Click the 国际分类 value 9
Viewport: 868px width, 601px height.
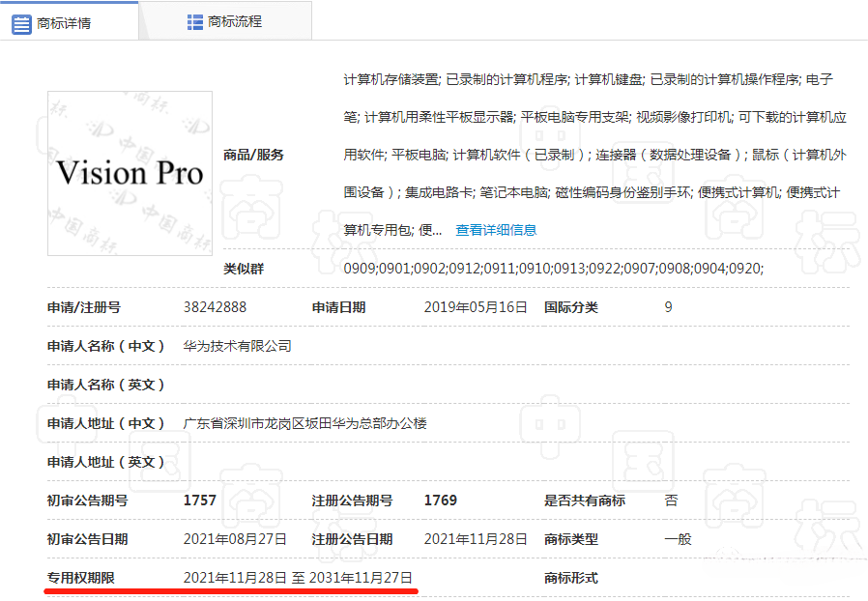pos(668,307)
